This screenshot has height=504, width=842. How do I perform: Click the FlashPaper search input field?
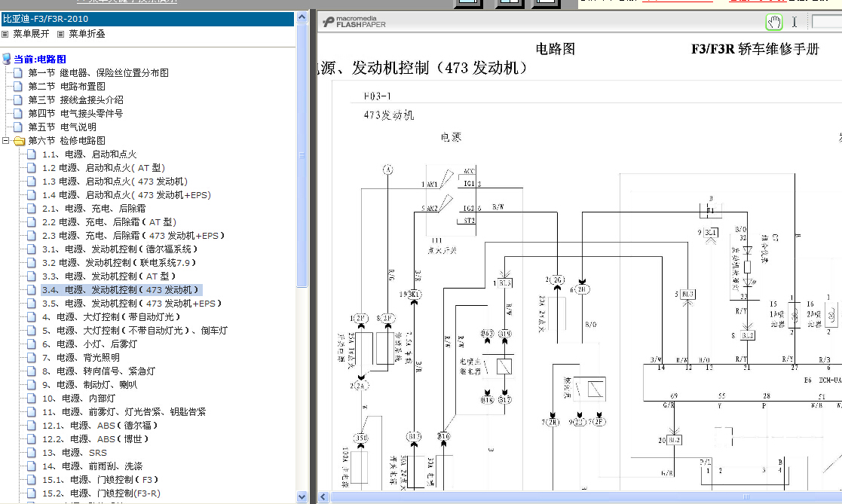(827, 22)
